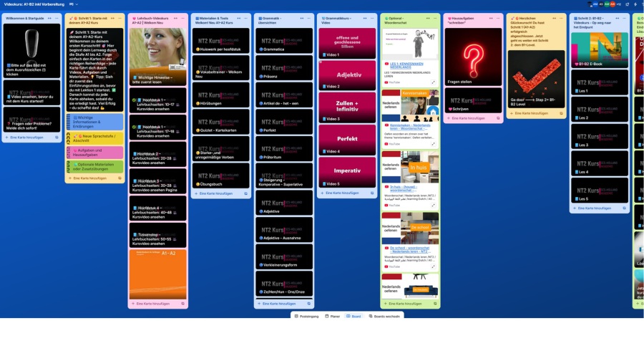Mark Hoofdstuk 1 Lehrbuchseiten 10-17 card complete toggle
The width and height of the screenshot is (644, 361).
(x=135, y=100)
